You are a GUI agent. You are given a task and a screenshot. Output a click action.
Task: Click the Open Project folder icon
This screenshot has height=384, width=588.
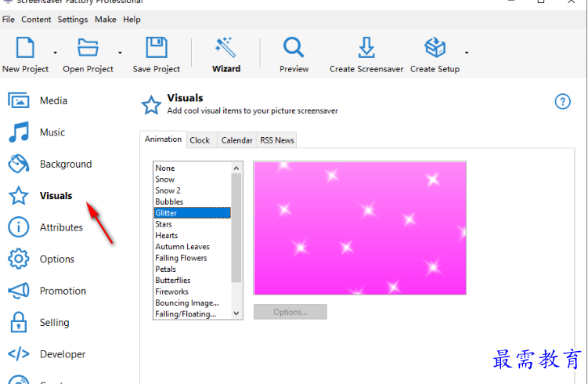(88, 48)
